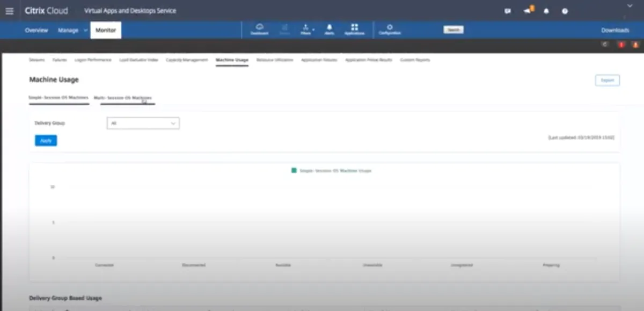Viewport: 644px width, 311px height.
Task: Click the Last updated timestamp text
Action: tap(581, 138)
